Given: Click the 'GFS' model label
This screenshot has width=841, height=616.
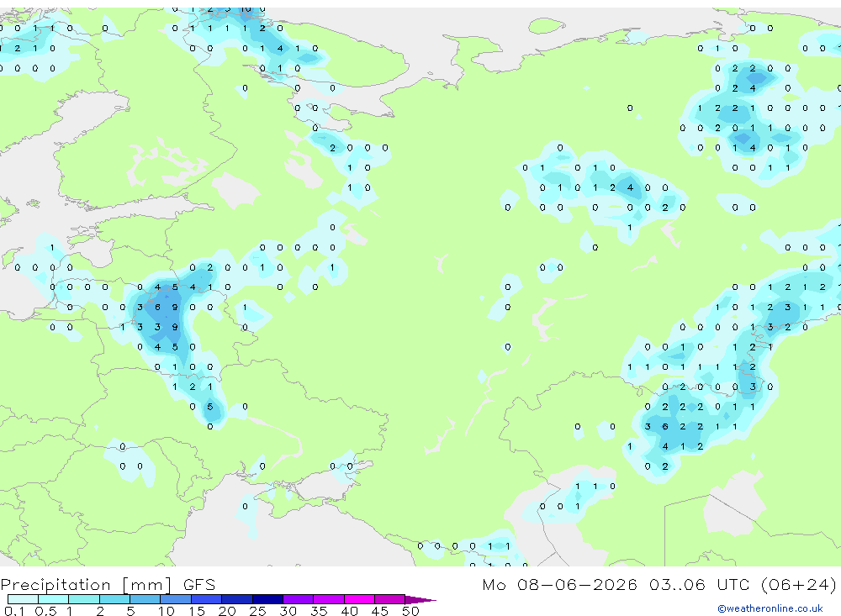Looking at the screenshot, I should pyautogui.click(x=199, y=584).
